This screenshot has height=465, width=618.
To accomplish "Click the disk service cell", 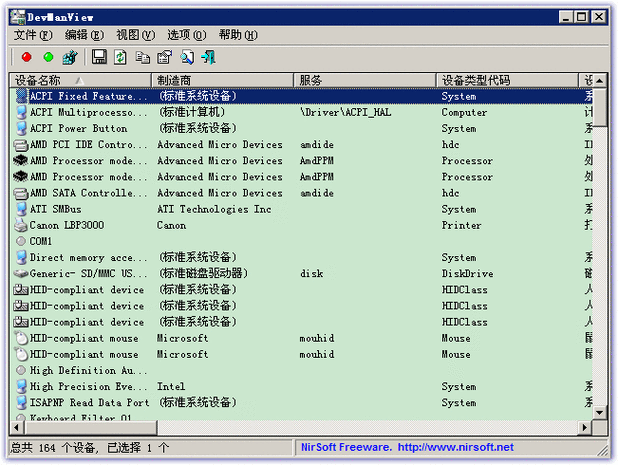I will 311,273.
